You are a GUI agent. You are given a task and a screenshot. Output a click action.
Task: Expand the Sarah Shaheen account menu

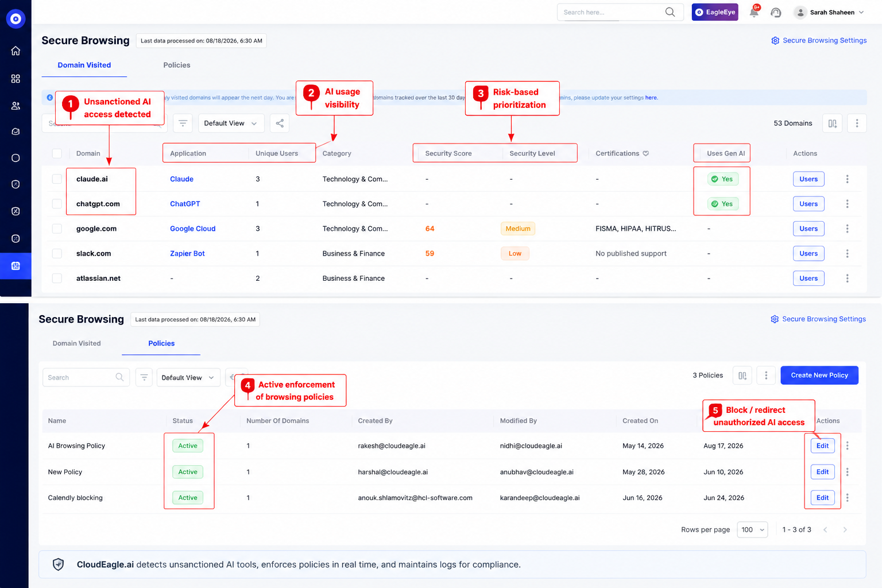point(829,12)
